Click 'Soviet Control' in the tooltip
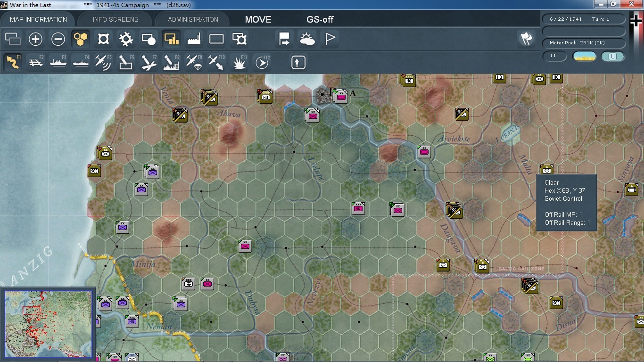The width and height of the screenshot is (644, 362). pyautogui.click(x=563, y=198)
